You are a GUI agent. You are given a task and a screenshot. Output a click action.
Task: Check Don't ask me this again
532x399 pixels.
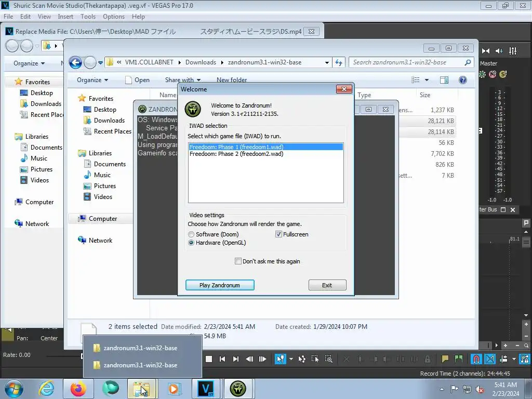(268, 261)
